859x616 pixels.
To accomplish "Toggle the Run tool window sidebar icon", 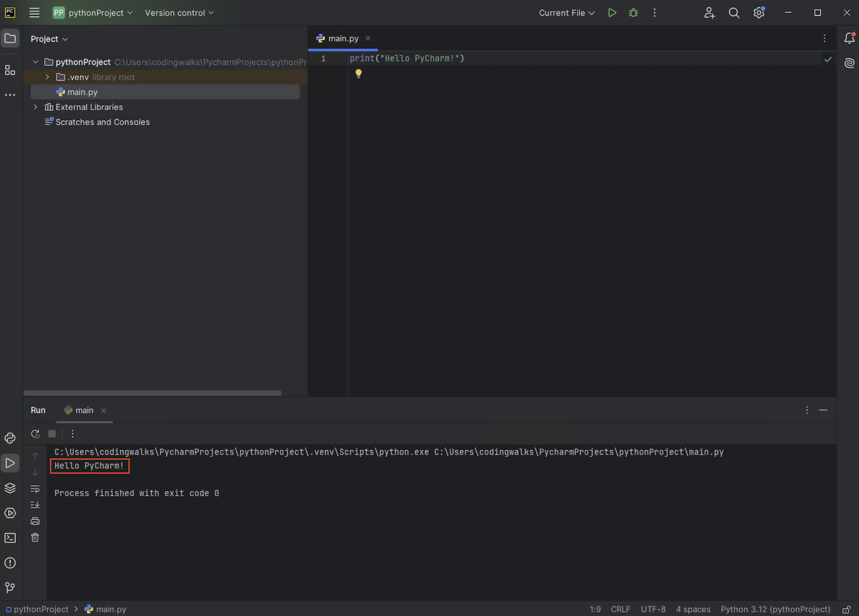I will (10, 463).
